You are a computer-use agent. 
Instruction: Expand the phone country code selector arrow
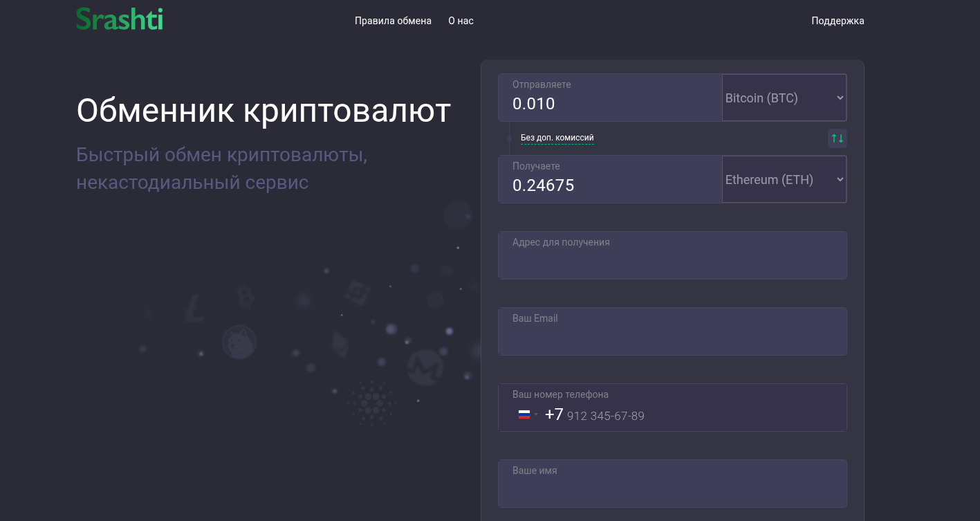536,414
